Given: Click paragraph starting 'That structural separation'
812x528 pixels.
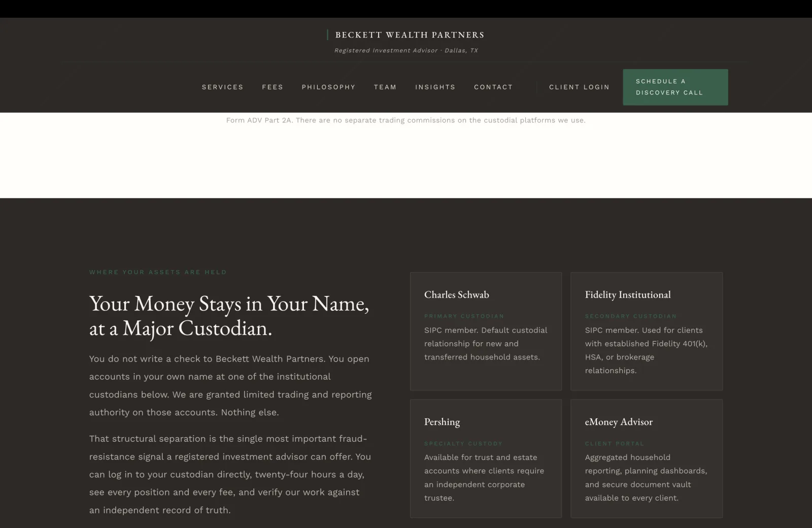Looking at the screenshot, I should coord(230,474).
